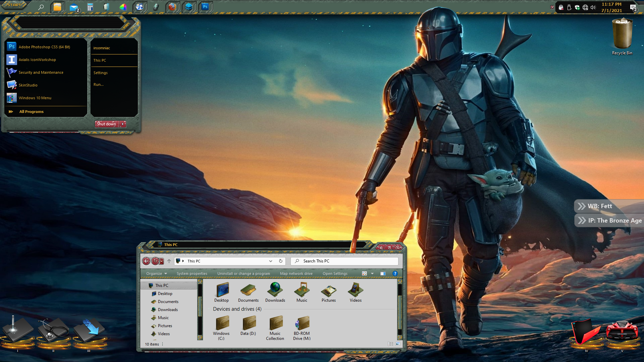Click safely remove hardware USB icon

point(569,7)
